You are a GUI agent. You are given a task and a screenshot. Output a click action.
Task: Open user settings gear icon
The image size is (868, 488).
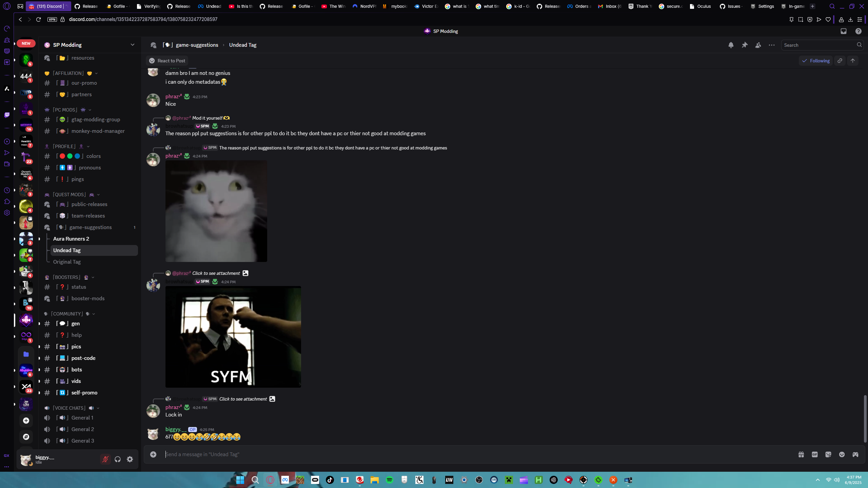(130, 459)
